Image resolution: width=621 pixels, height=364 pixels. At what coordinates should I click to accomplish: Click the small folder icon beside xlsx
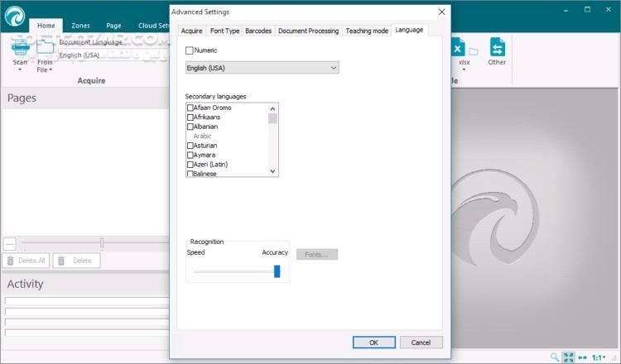click(x=474, y=51)
